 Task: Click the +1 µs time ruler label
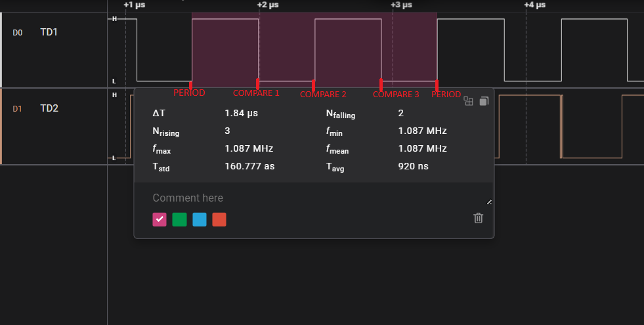tap(135, 5)
